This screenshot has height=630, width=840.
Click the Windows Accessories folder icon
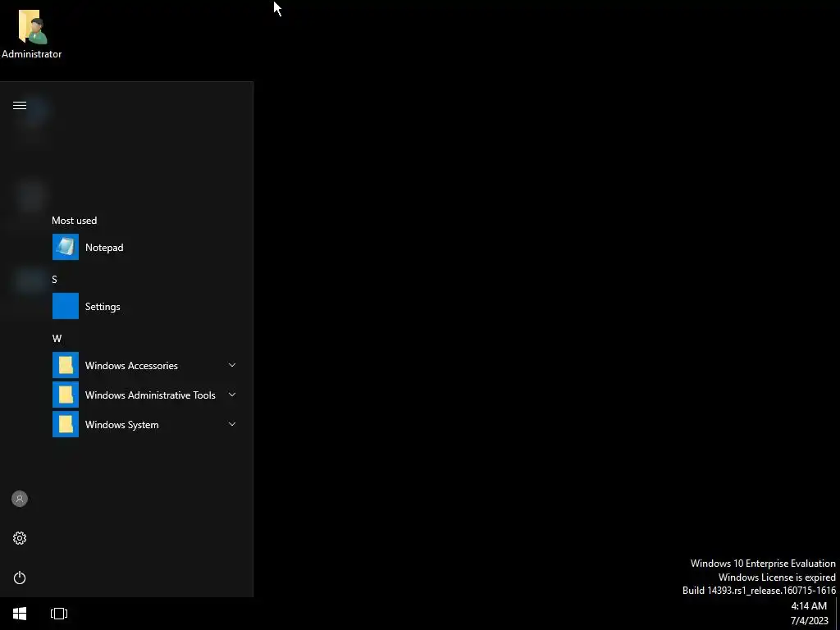[66, 365]
